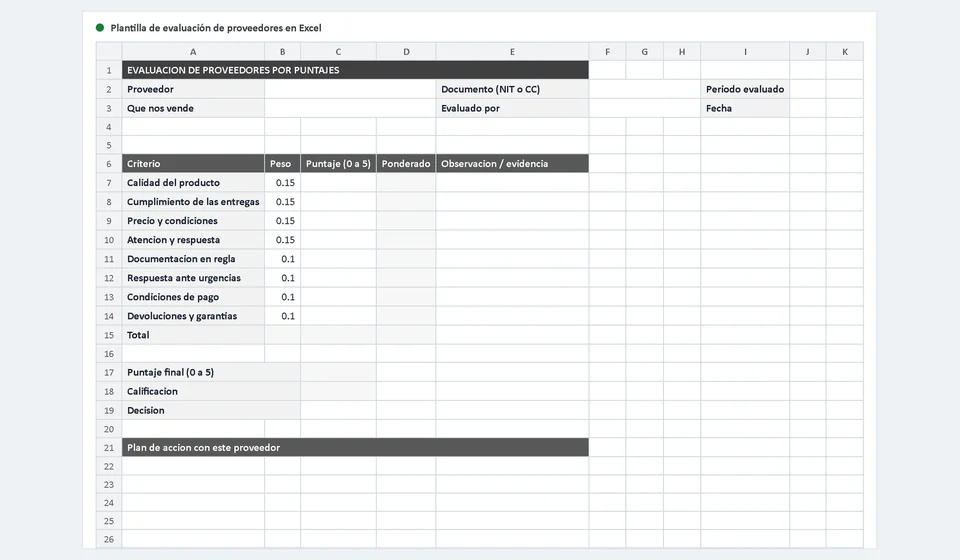Select column B header

[282, 51]
